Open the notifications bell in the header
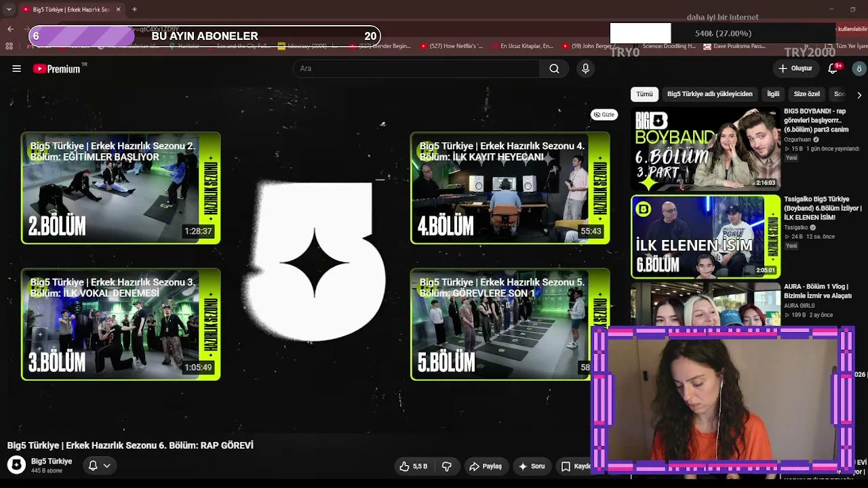The height and width of the screenshot is (488, 868). point(833,68)
